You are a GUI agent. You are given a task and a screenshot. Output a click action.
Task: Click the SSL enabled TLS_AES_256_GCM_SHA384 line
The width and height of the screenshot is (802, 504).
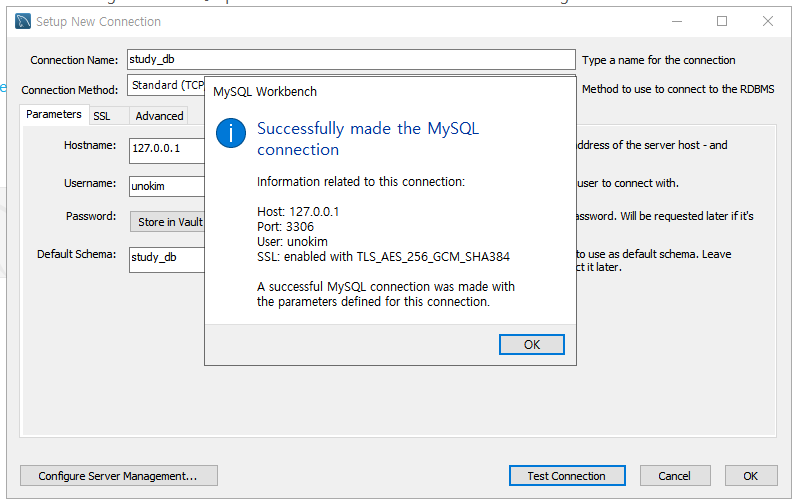pyautogui.click(x=383, y=257)
